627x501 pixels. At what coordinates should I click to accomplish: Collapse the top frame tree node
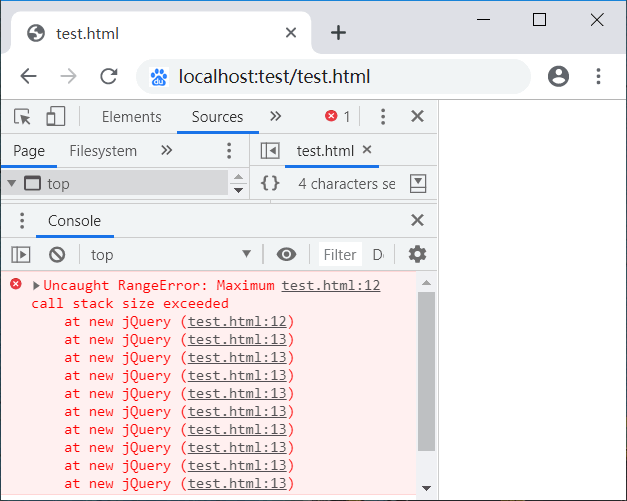(12, 183)
